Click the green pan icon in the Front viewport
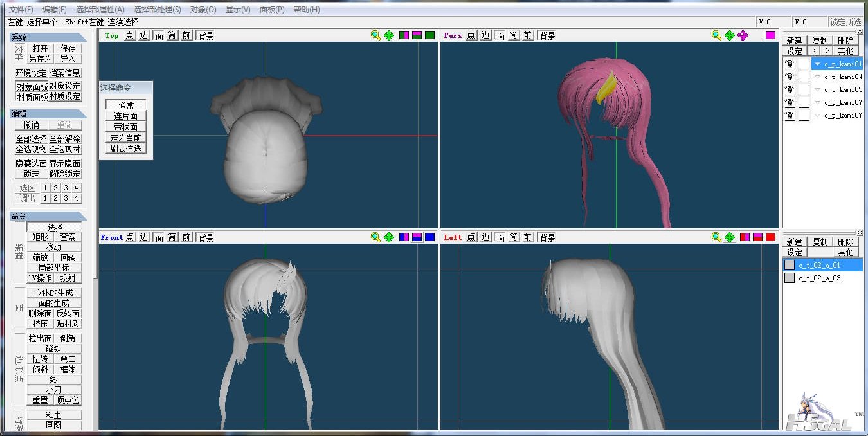 pyautogui.click(x=389, y=237)
